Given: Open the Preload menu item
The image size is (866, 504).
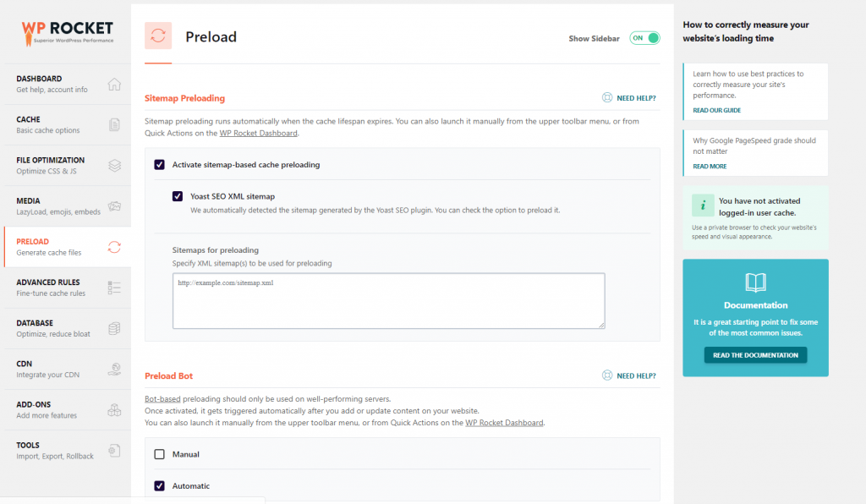Looking at the screenshot, I should click(x=68, y=247).
